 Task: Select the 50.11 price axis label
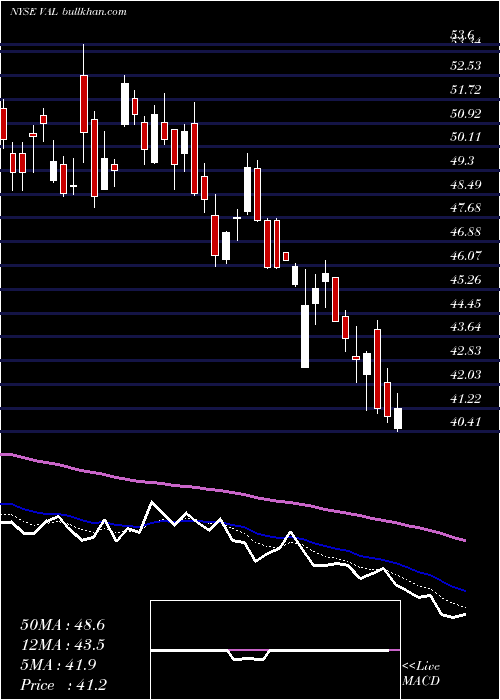[x=466, y=137]
